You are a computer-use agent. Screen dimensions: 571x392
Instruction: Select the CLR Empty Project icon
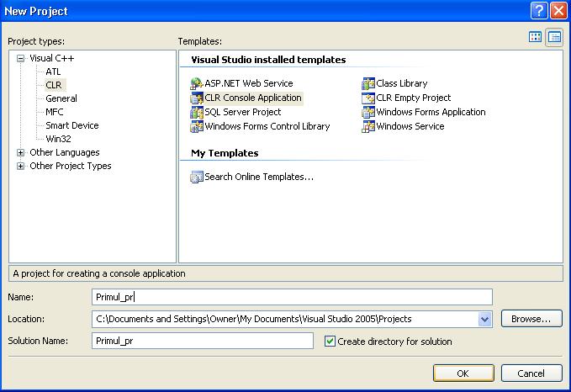pyautogui.click(x=368, y=98)
